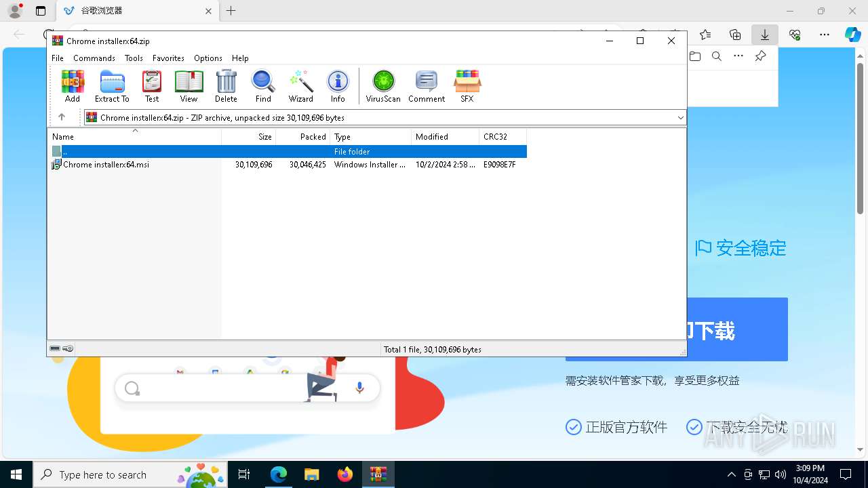Viewport: 868px width, 488px height.
Task: Open the Options menu
Action: [208, 58]
